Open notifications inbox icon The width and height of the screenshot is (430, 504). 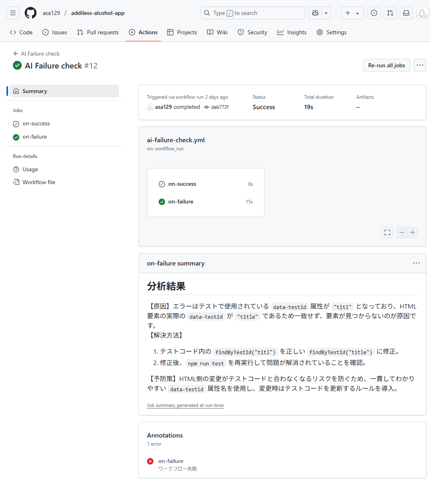(406, 13)
